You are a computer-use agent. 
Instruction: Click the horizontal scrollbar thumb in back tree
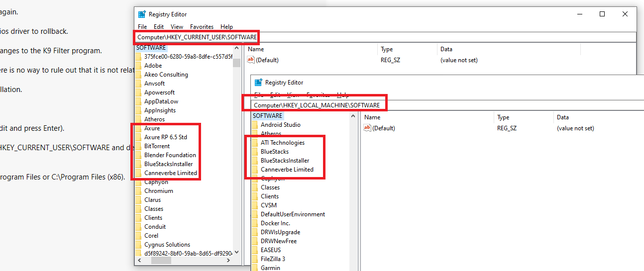coord(161,260)
